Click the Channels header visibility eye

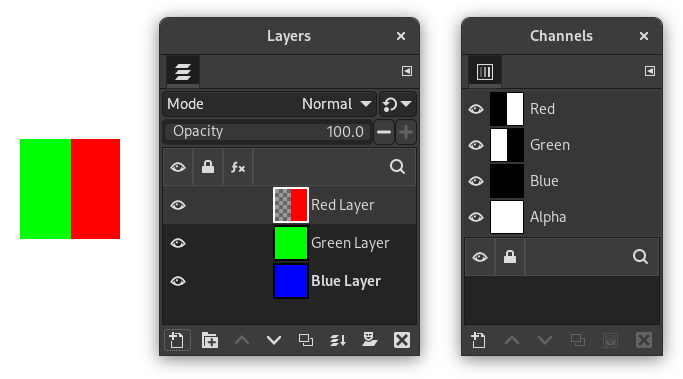(480, 257)
